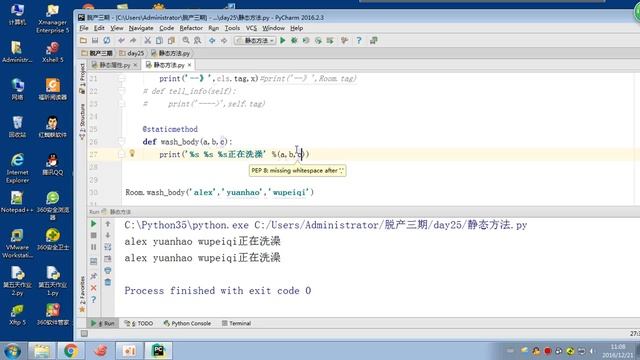Click the Redo arrow icon
Viewport: 640px width, 360px height.
(x=133, y=40)
